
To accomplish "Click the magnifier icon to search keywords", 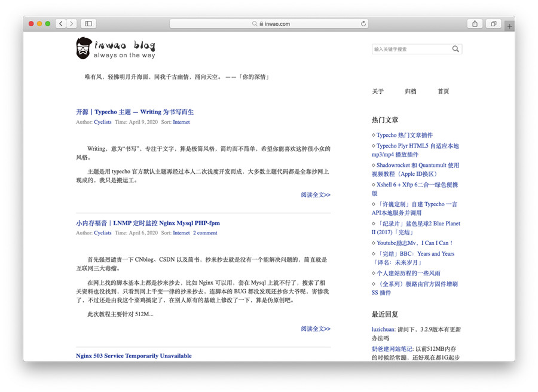I will click(x=455, y=48).
